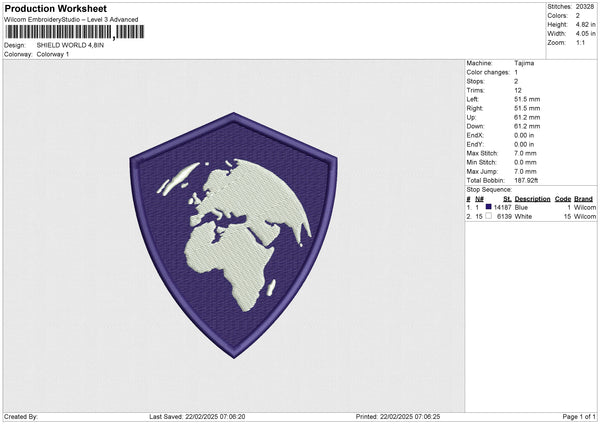Select stitch count 14187 for Blue
Viewport: 600px width, 424px height.
coord(502,207)
